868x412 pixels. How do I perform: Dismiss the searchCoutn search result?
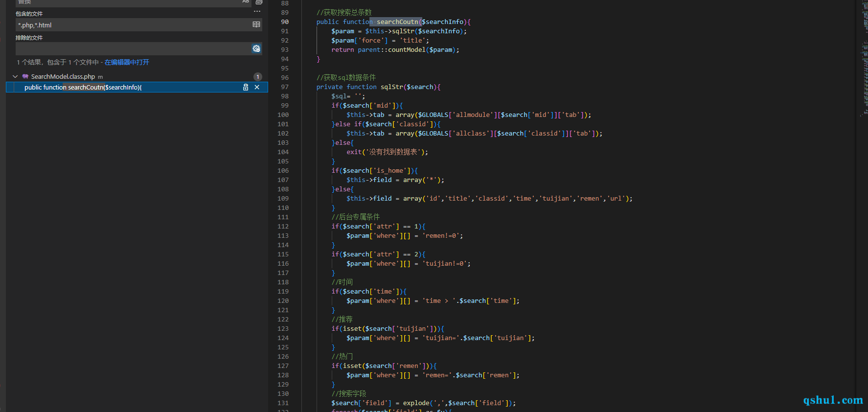(x=257, y=87)
